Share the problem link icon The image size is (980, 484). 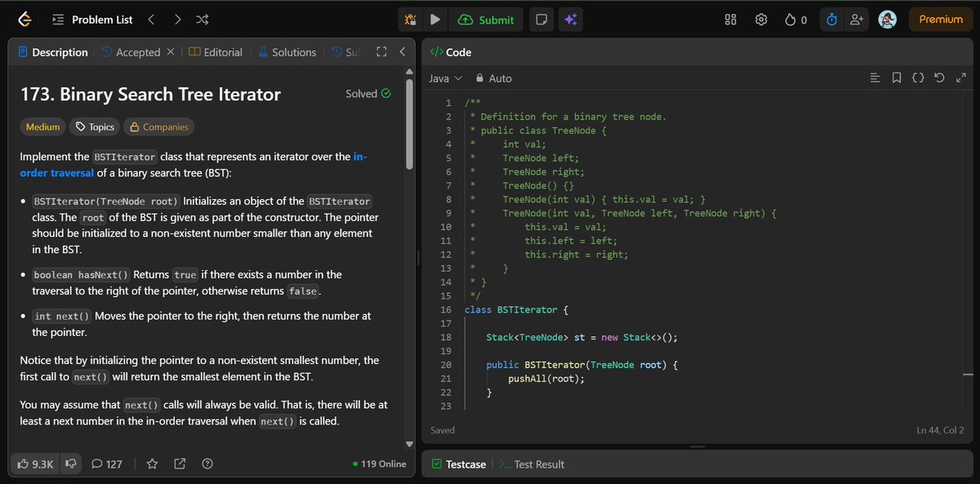180,464
